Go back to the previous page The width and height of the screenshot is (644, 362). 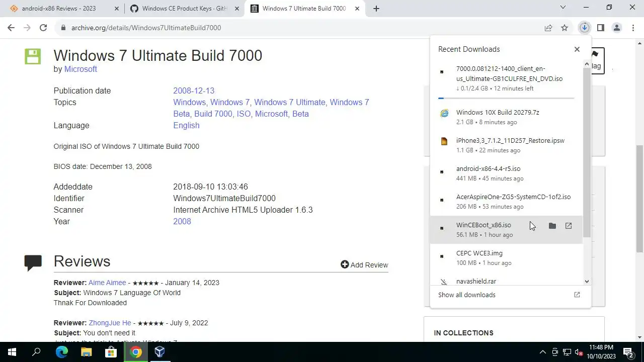tap(11, 28)
